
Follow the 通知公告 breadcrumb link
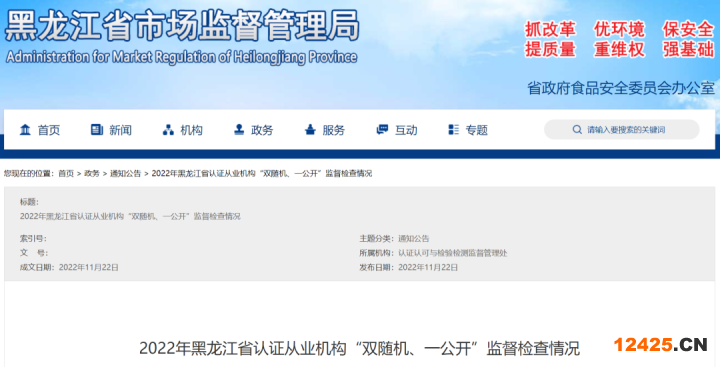[125, 173]
